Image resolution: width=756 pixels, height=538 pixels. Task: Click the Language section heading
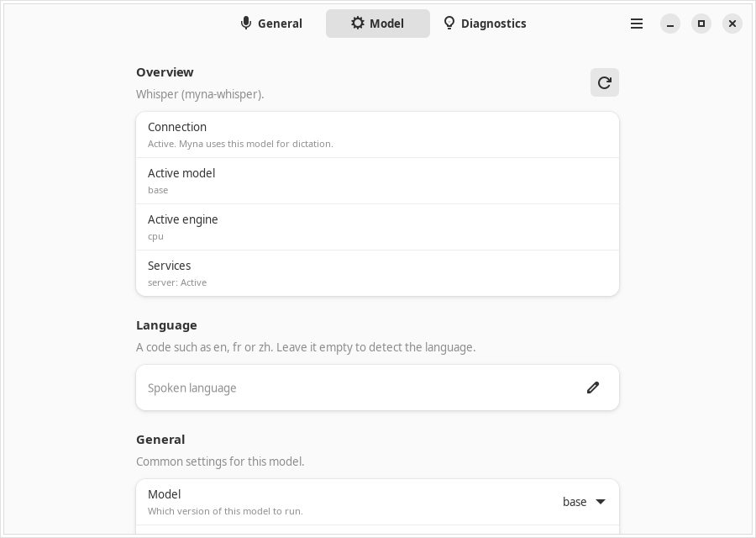(166, 325)
